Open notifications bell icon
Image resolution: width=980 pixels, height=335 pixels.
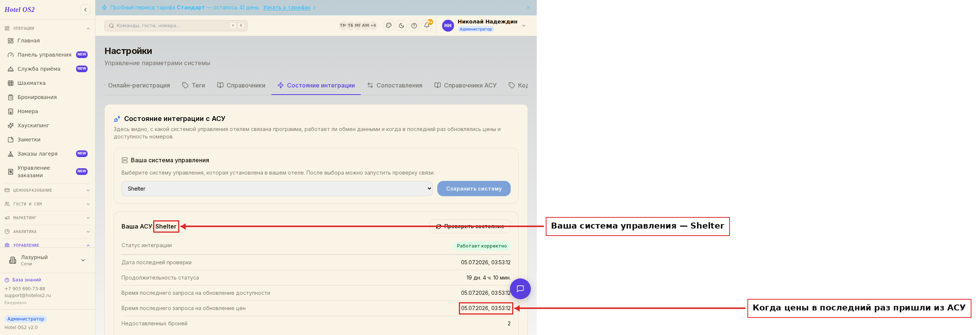point(427,25)
